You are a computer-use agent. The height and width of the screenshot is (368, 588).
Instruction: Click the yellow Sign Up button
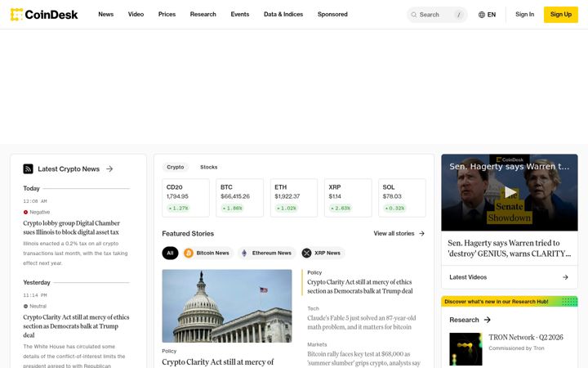560,15
